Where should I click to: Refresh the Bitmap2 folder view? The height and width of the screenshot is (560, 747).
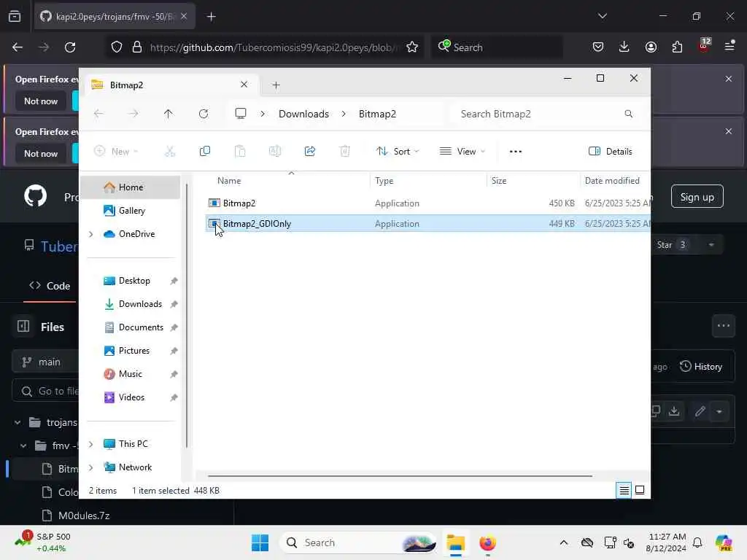pos(204,114)
